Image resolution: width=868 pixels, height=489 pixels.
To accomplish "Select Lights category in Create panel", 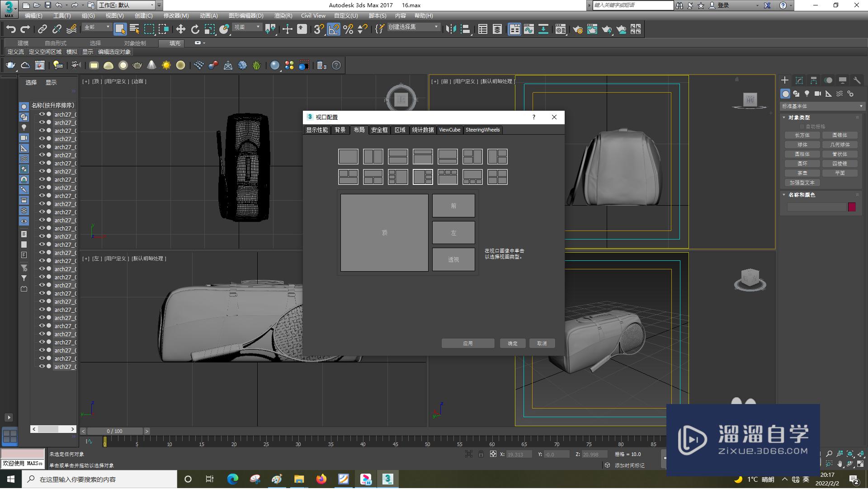I will (x=807, y=94).
